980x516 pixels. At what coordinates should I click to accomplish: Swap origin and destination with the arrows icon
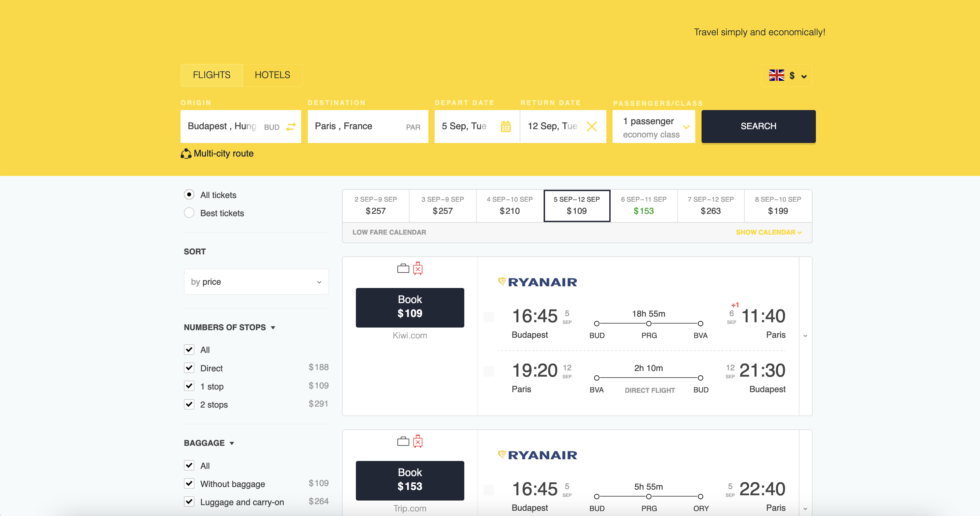291,127
